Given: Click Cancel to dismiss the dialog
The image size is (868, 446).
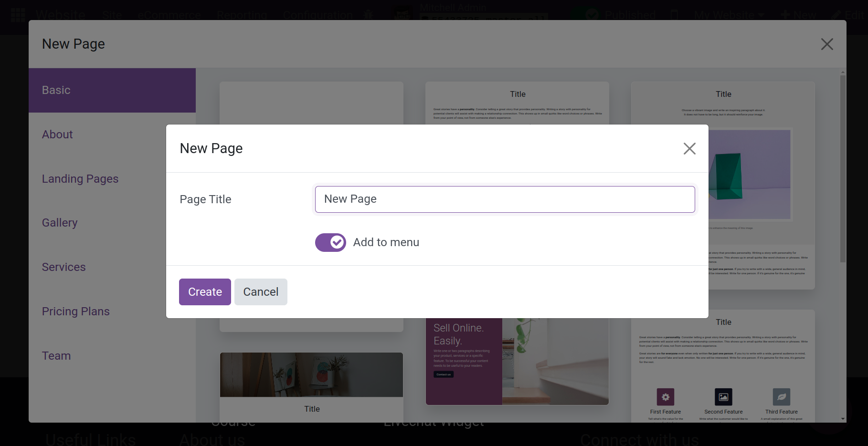Looking at the screenshot, I should point(261,292).
